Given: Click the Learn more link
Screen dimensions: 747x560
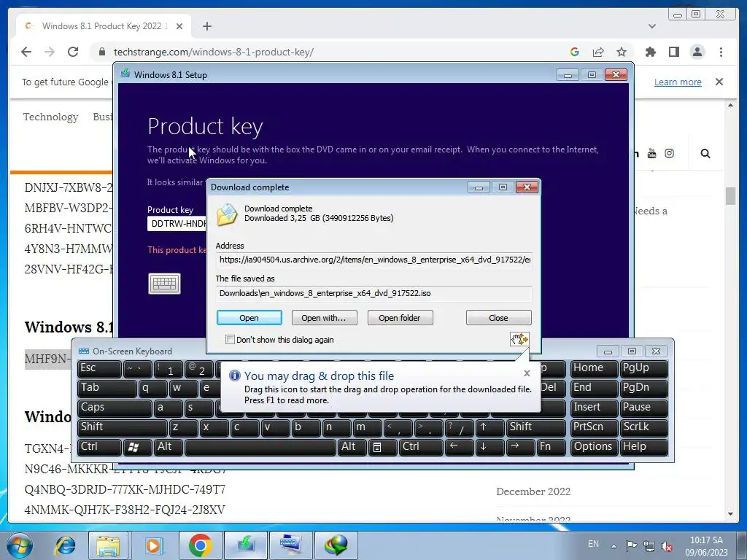Looking at the screenshot, I should click(x=678, y=82).
